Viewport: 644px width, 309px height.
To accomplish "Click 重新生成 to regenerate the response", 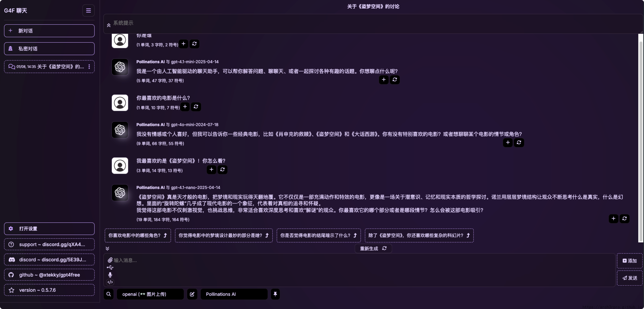I will (373, 248).
